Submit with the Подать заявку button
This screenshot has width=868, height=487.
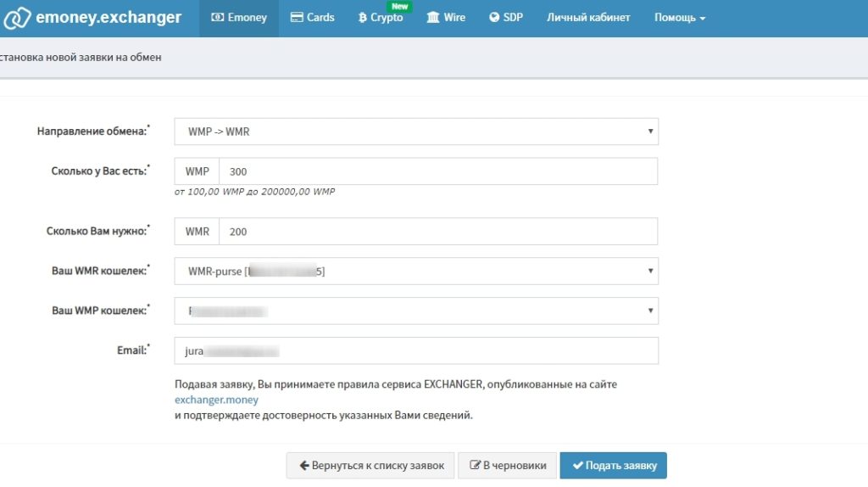pyautogui.click(x=614, y=466)
